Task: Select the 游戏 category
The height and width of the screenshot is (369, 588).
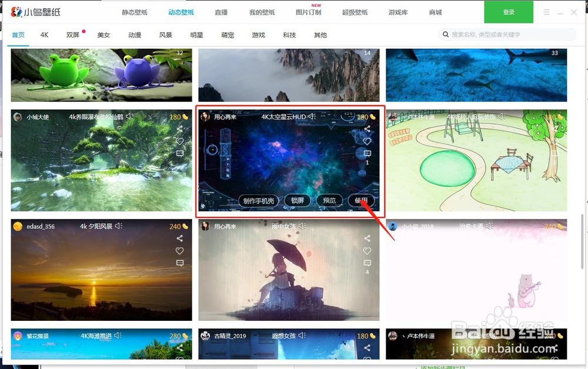Action: click(x=258, y=35)
